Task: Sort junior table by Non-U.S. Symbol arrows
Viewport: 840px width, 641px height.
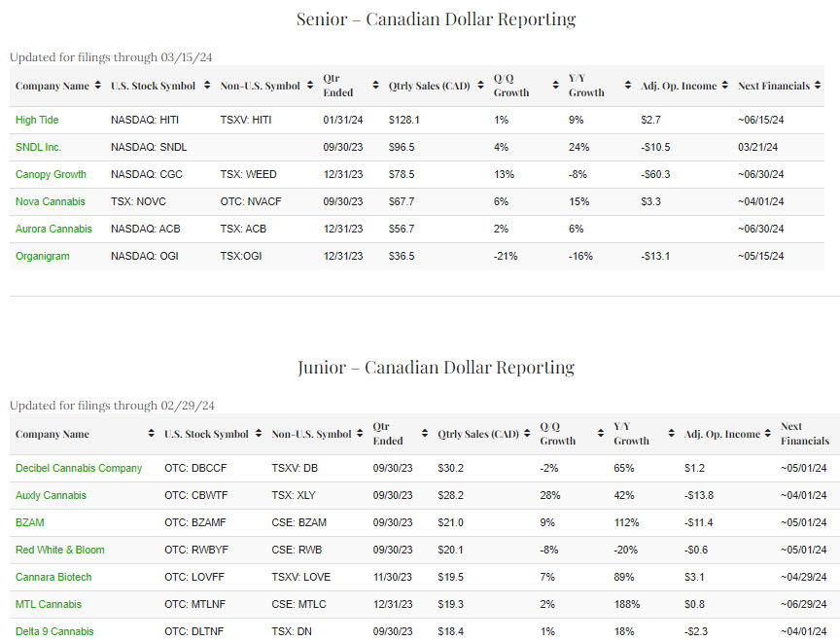Action: 361,434
